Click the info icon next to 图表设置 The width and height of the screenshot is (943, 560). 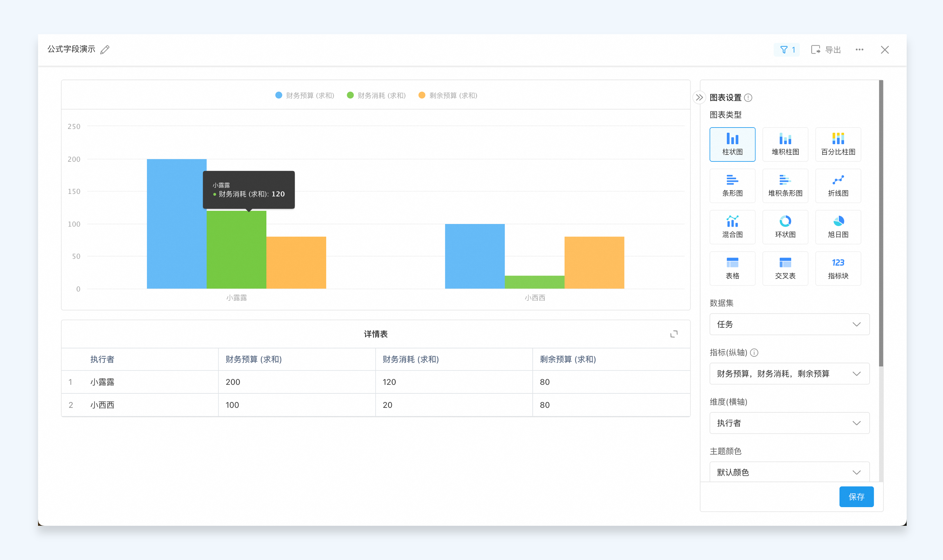click(x=748, y=98)
